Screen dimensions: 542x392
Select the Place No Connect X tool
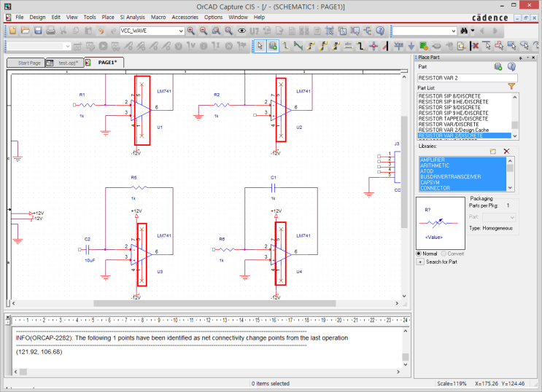[475, 46]
